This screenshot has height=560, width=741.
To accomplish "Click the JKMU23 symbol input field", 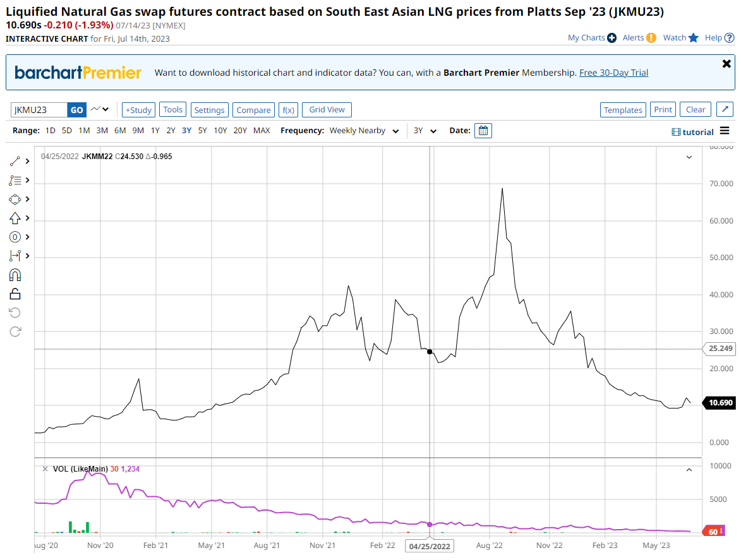I will [39, 110].
